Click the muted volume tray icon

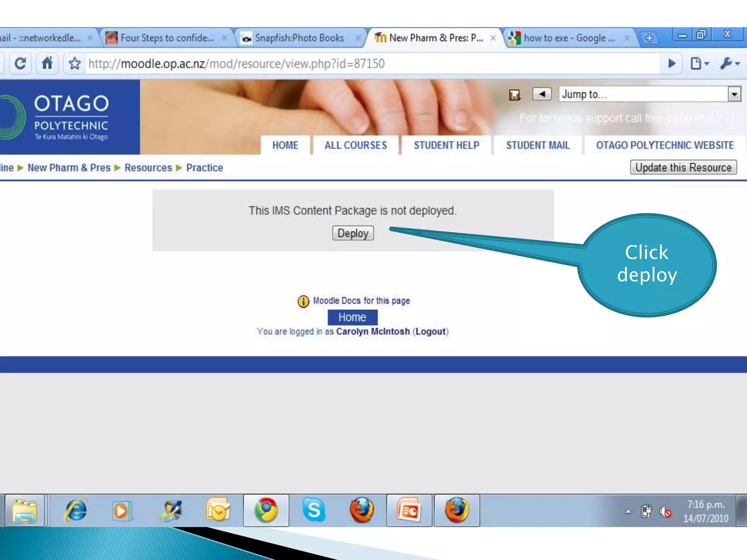tap(666, 512)
